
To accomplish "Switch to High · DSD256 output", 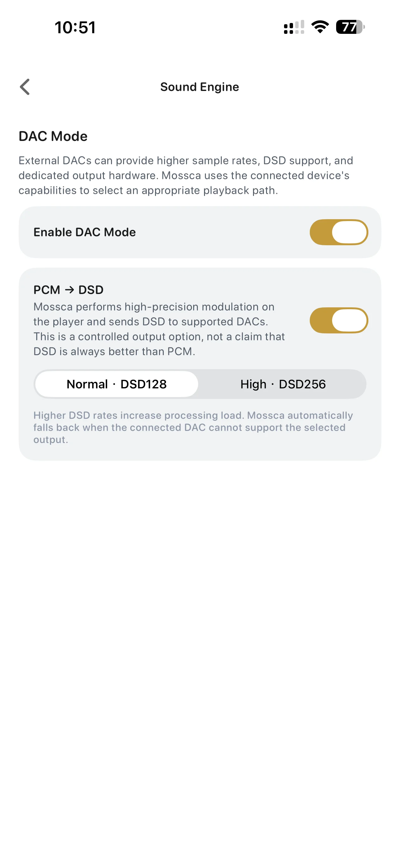I will 283,384.
